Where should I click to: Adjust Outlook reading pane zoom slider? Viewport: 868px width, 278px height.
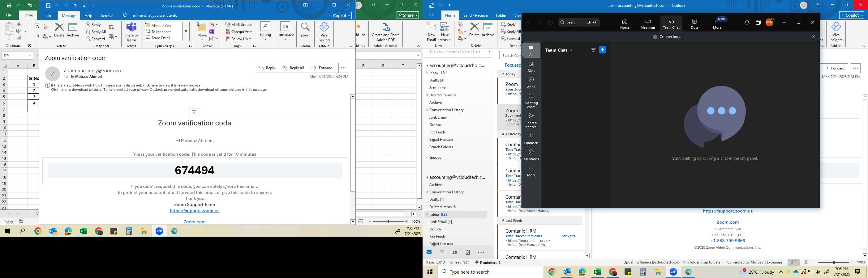[x=834, y=262]
